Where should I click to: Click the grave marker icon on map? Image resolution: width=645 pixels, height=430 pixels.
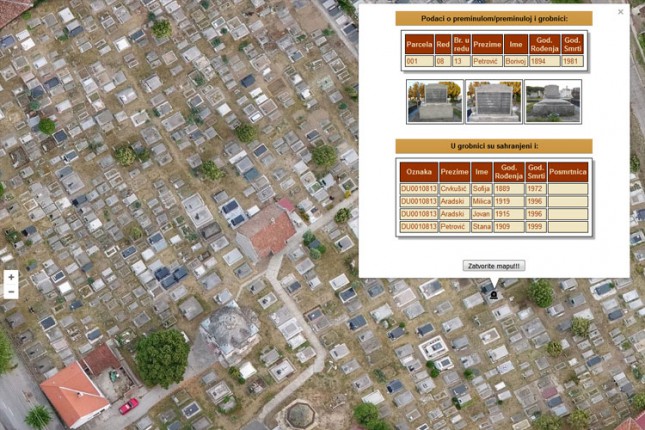coord(493,295)
